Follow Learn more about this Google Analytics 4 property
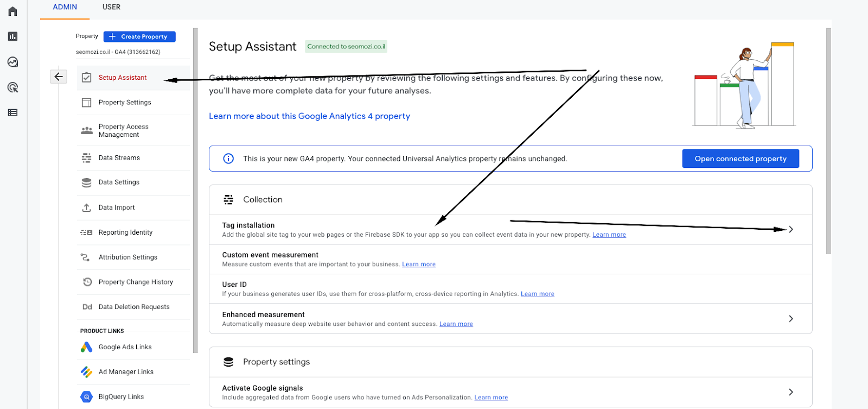 point(309,116)
